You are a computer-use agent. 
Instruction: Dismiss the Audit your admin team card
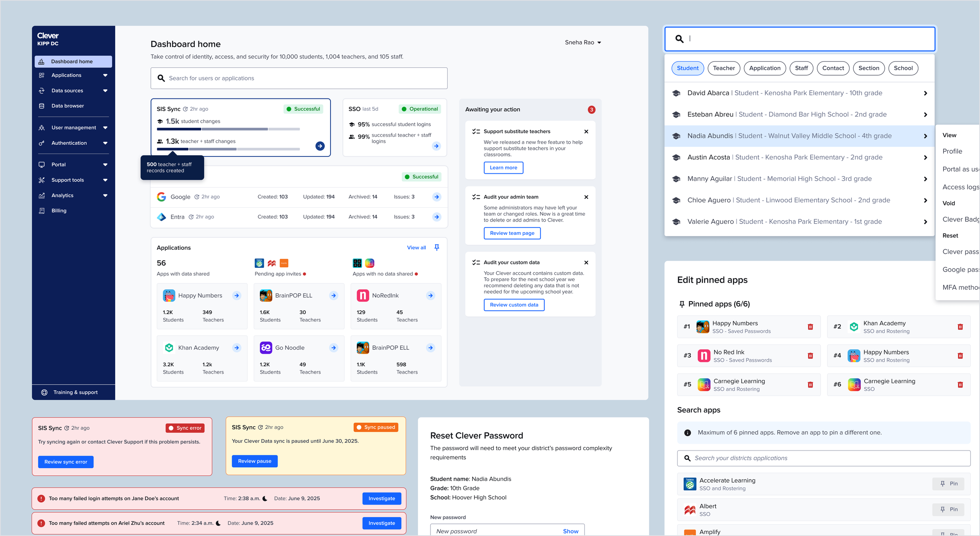[x=586, y=197]
